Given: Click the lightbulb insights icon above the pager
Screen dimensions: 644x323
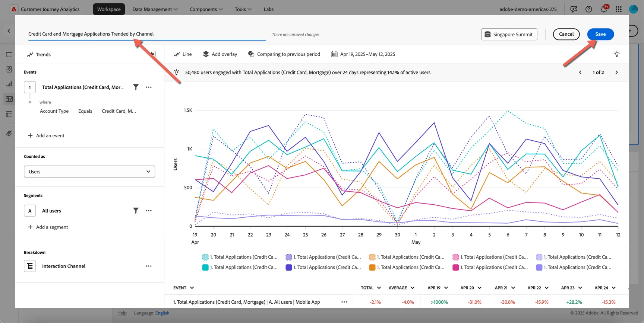Looking at the screenshot, I should 617,54.
